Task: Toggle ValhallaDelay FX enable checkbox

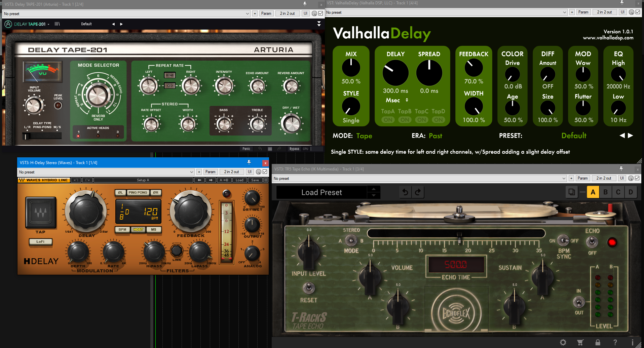Action: (638, 12)
